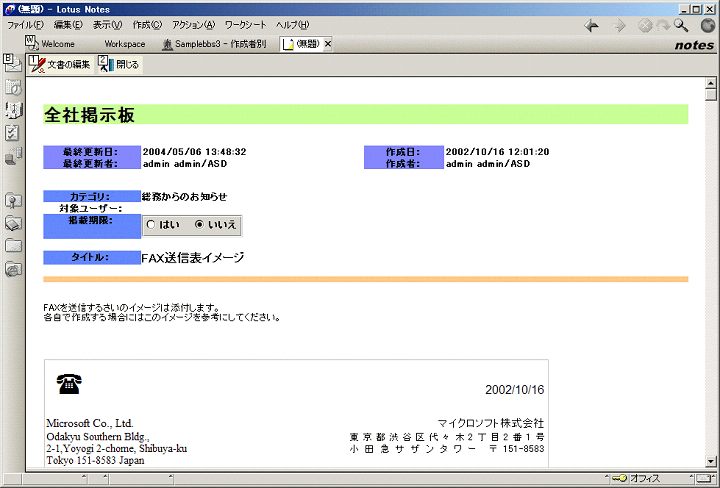Click the Refresh navigation icon
The image size is (720, 488).
click(663, 26)
